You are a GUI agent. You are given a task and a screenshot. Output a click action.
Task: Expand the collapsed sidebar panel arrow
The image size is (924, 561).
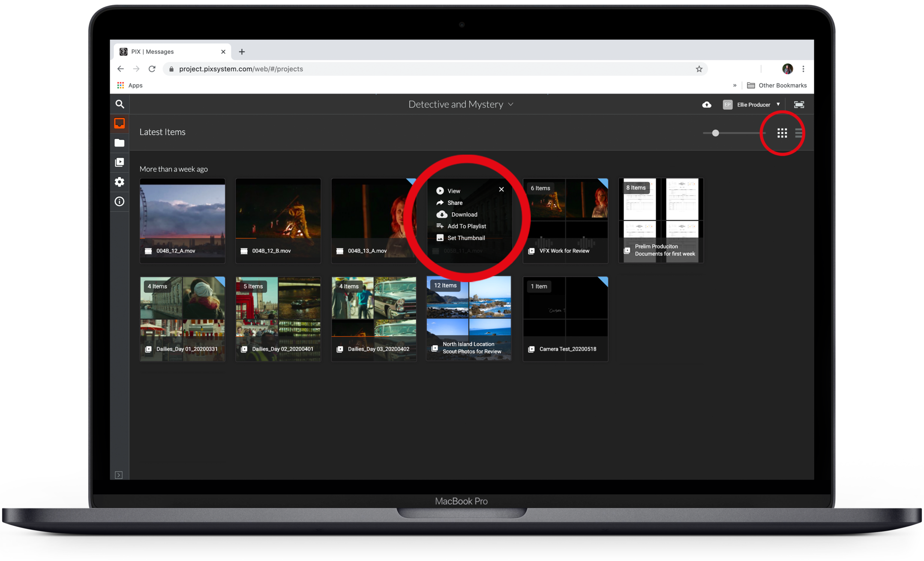click(x=119, y=475)
